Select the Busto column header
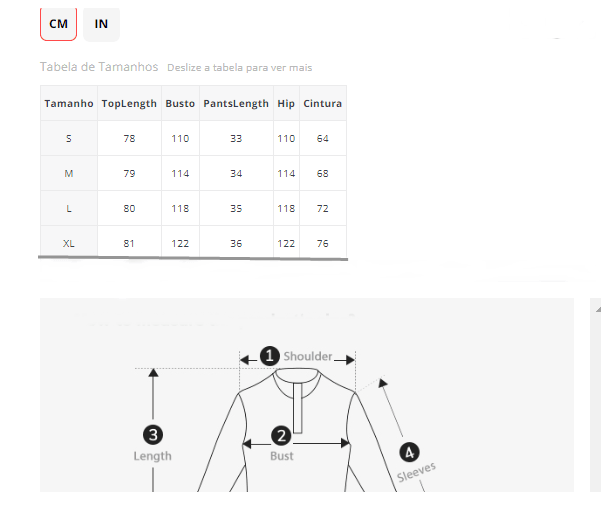Image resolution: width=601 pixels, height=506 pixels. pos(180,104)
